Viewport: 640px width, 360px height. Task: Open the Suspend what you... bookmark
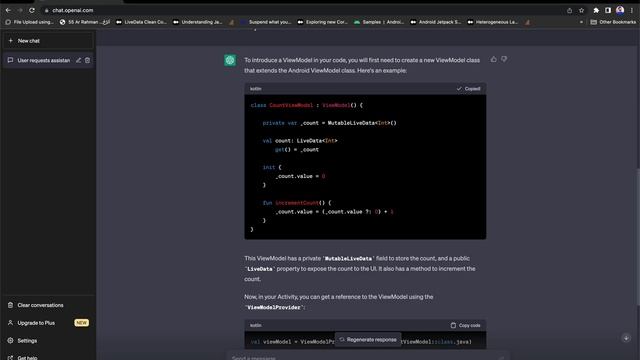[266, 22]
